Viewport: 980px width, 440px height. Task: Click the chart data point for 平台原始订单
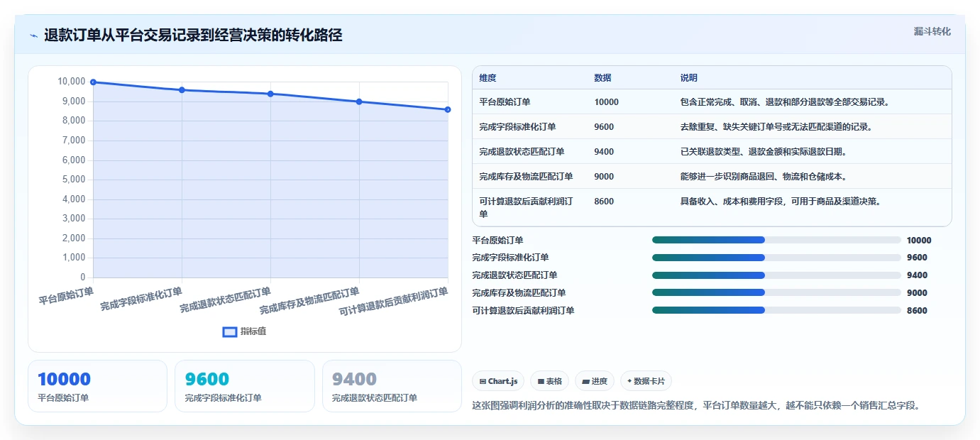pyautogui.click(x=93, y=82)
